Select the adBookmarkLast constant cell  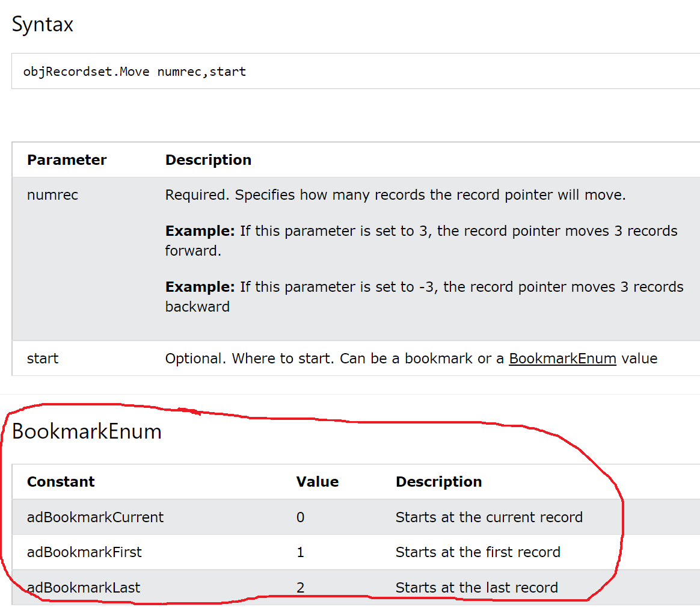click(x=83, y=588)
